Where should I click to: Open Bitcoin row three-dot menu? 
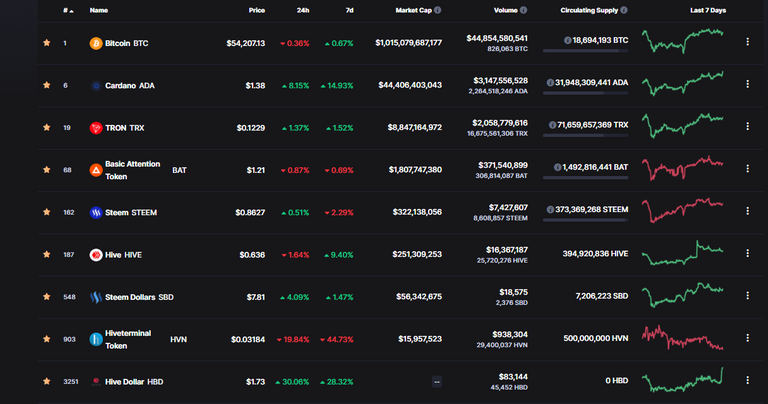(747, 42)
